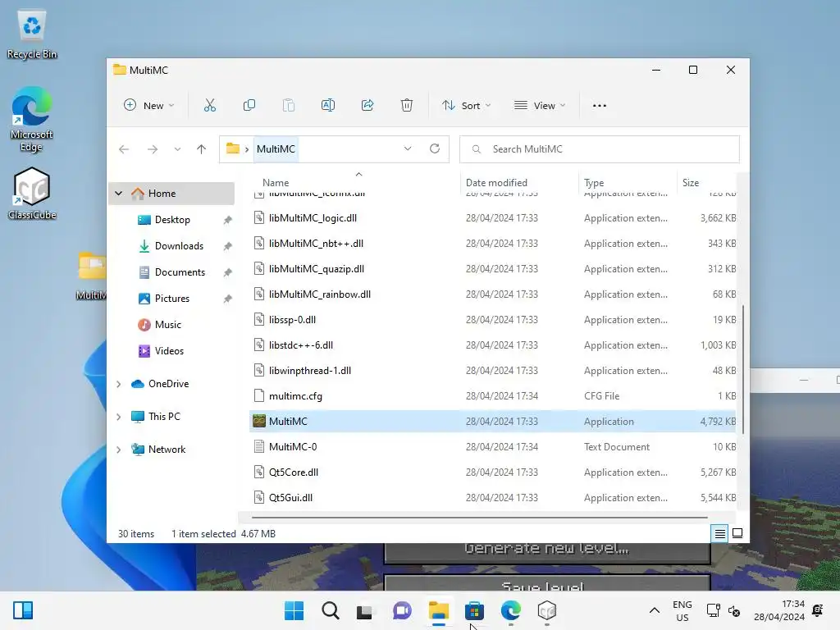
Task: Click the Share icon in toolbar
Action: pyautogui.click(x=367, y=106)
